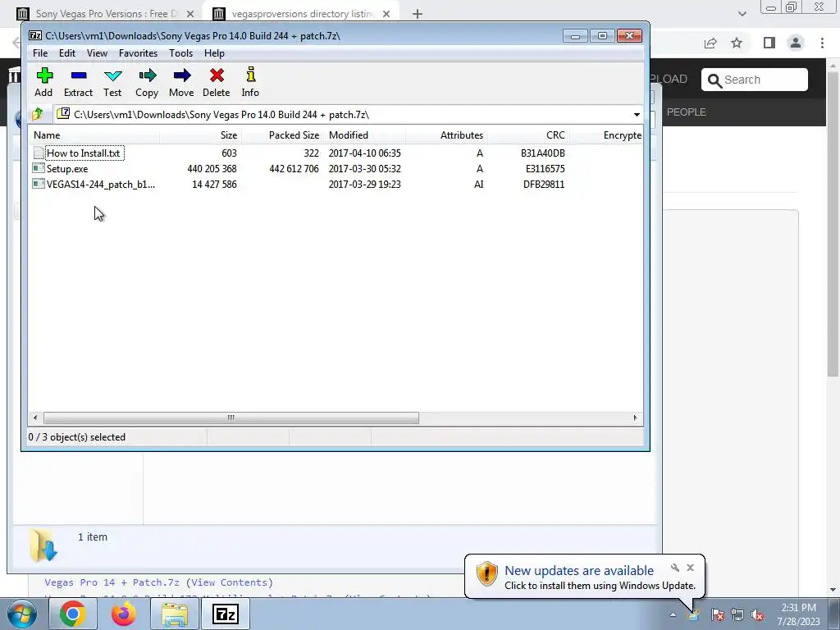The width and height of the screenshot is (840, 630).
Task: Click the muted volume tray icon
Action: [x=757, y=615]
